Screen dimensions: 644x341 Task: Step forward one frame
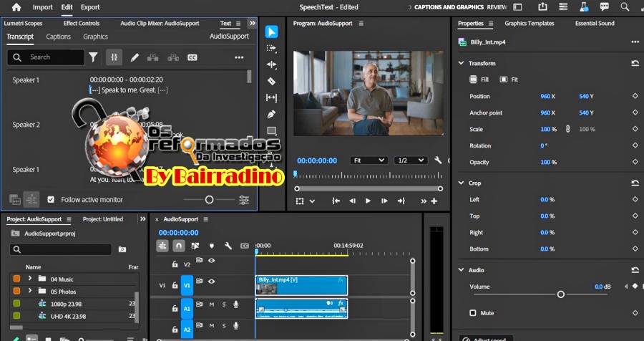coord(384,201)
